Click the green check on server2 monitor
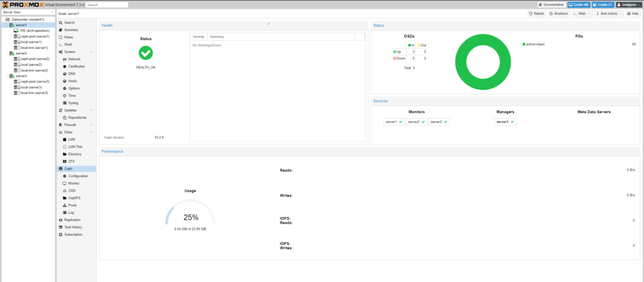 point(423,122)
